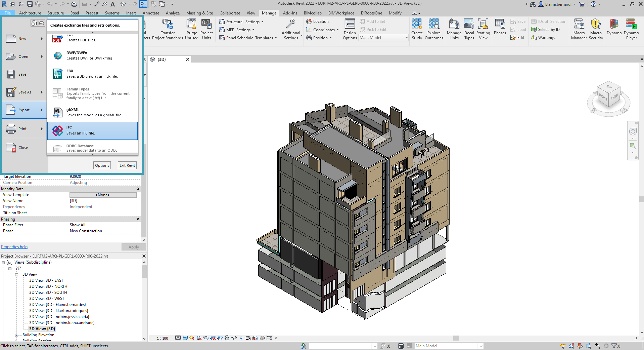This screenshot has height=350, width=644.
Task: Switch to the Architecture ribbon tab
Action: pyautogui.click(x=30, y=13)
